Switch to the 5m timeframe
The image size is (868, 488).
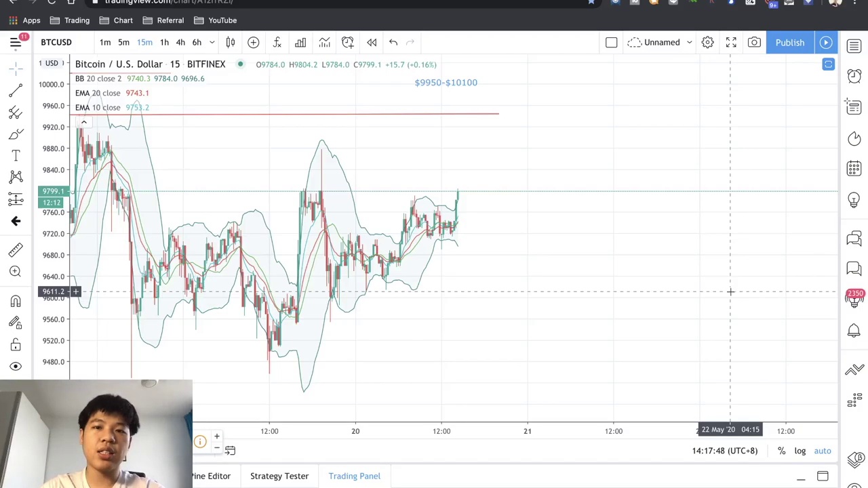coord(123,43)
